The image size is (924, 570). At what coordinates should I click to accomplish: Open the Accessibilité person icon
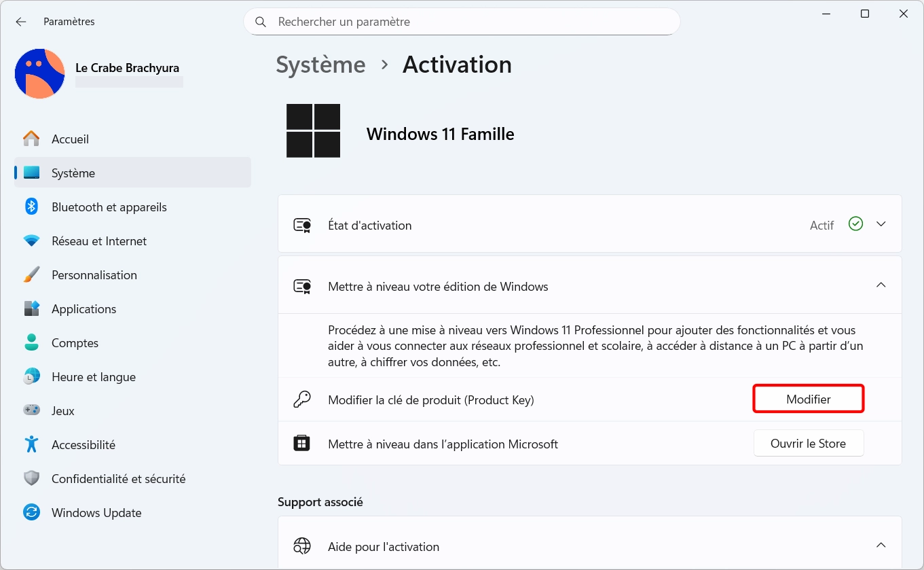31,445
